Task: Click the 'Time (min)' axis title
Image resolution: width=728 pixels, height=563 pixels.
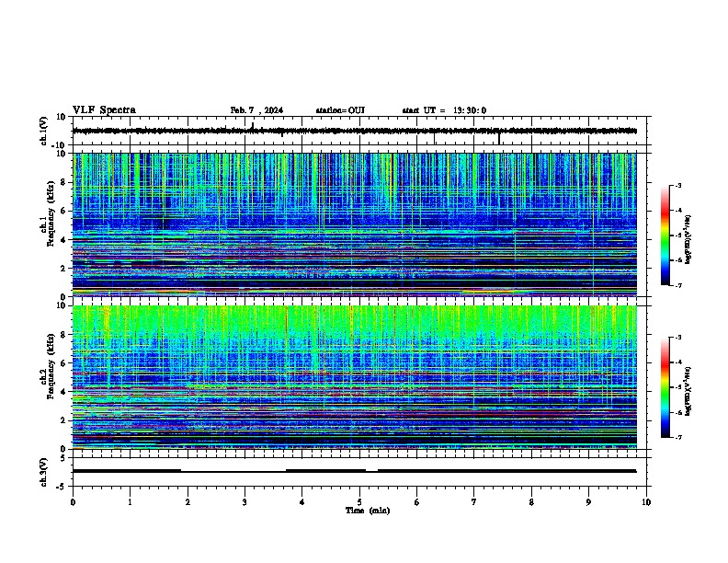Action: (368, 511)
